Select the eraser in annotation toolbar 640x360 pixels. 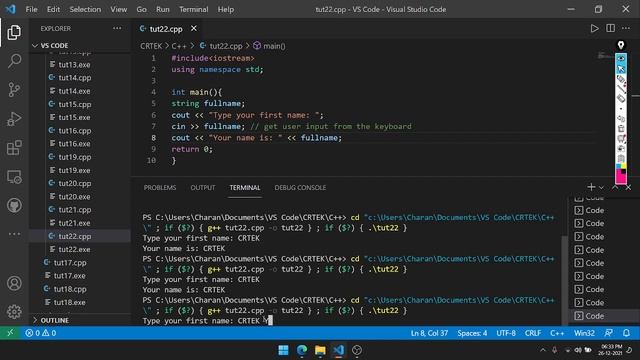[621, 98]
